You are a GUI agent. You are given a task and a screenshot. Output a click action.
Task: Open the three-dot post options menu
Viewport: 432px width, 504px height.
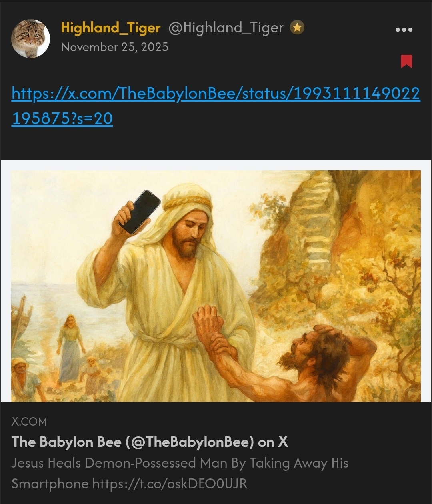[404, 30]
